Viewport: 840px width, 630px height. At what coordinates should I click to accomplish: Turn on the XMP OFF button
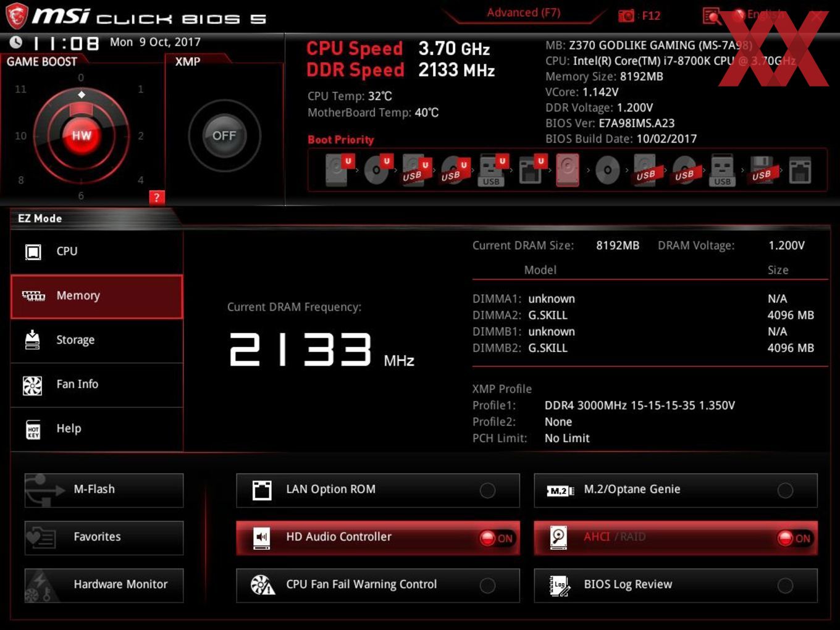tap(224, 135)
